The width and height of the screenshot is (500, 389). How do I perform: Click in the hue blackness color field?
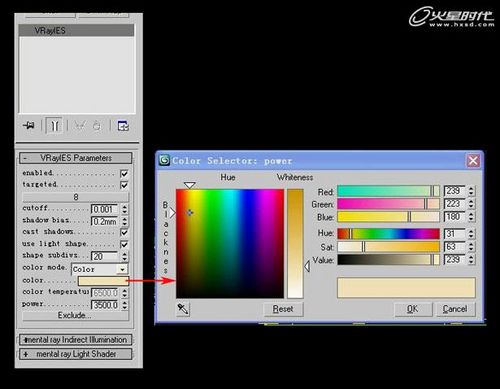point(230,243)
